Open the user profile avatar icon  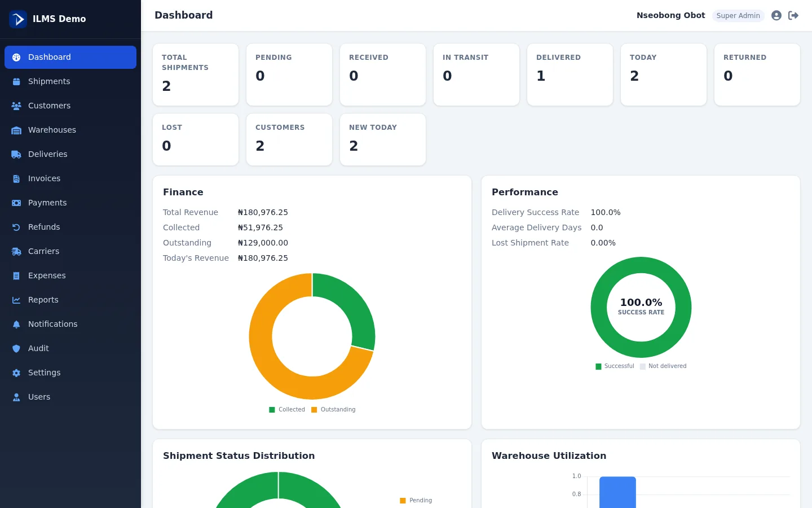(776, 15)
